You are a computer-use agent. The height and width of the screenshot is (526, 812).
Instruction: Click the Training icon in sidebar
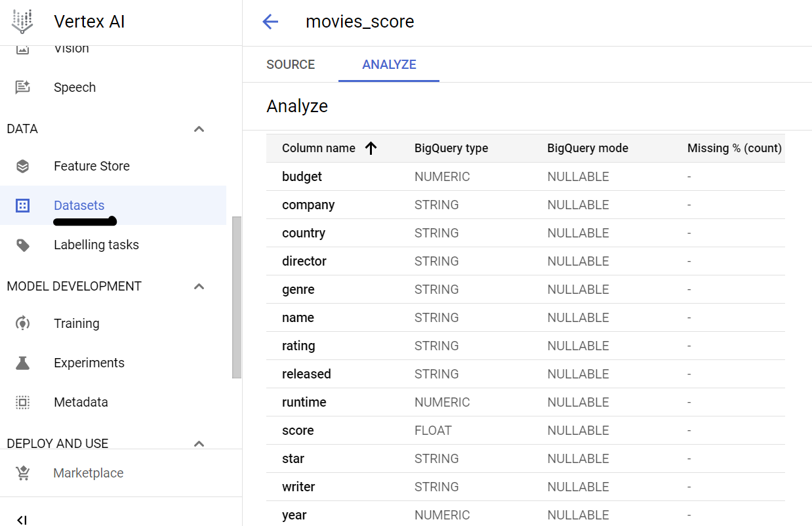(23, 323)
